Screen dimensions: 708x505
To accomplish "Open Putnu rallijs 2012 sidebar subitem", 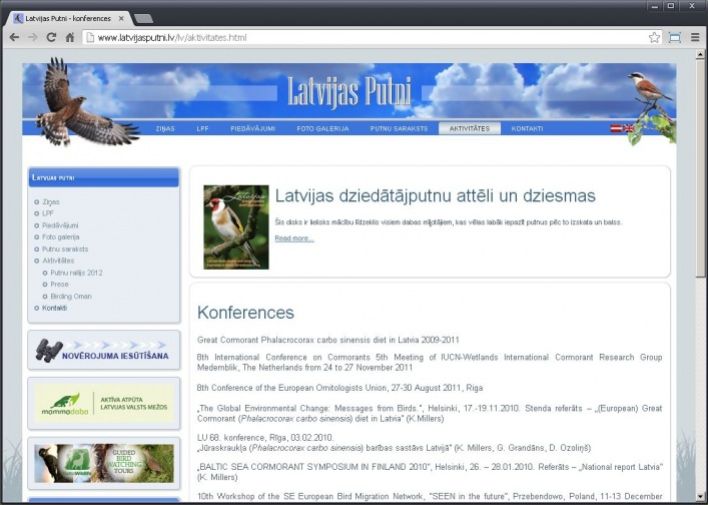I will 76,273.
